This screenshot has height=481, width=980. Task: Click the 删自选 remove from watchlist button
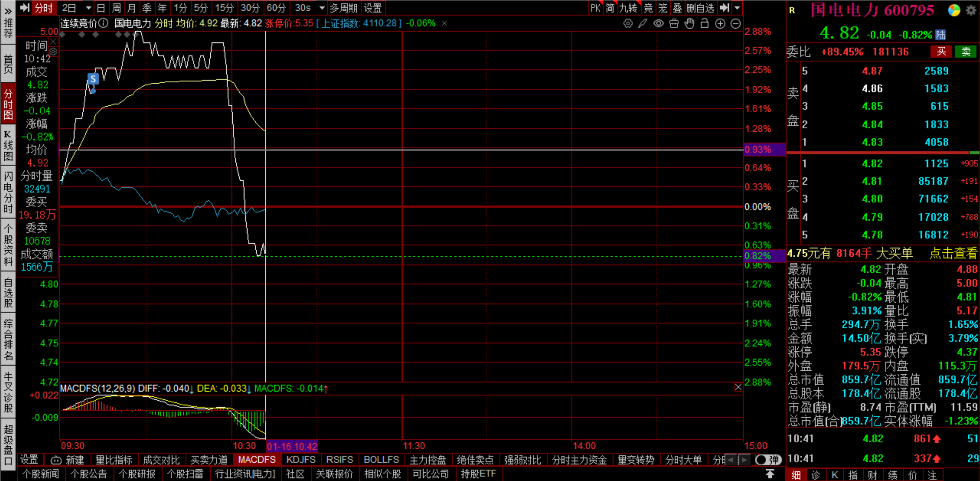(x=700, y=8)
